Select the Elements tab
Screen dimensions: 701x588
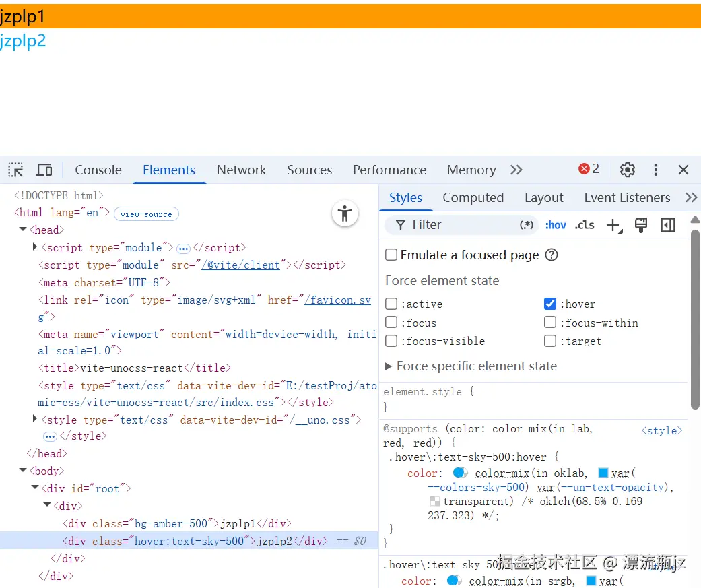169,170
